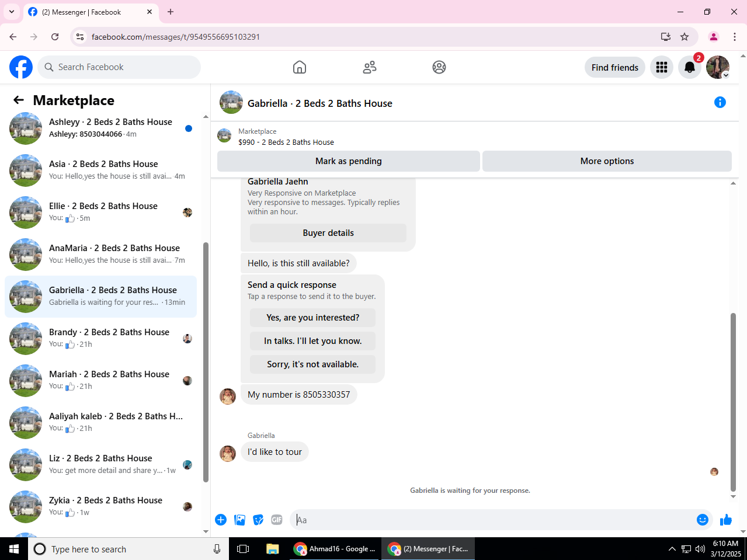Go to Home feed icon
Image resolution: width=747 pixels, height=560 pixels.
click(300, 67)
